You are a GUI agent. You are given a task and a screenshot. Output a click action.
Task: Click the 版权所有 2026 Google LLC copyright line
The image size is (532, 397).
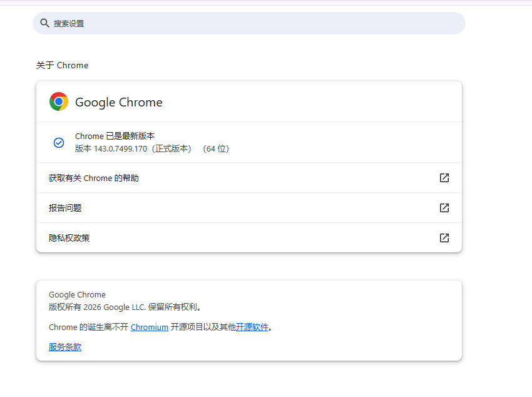[125, 307]
